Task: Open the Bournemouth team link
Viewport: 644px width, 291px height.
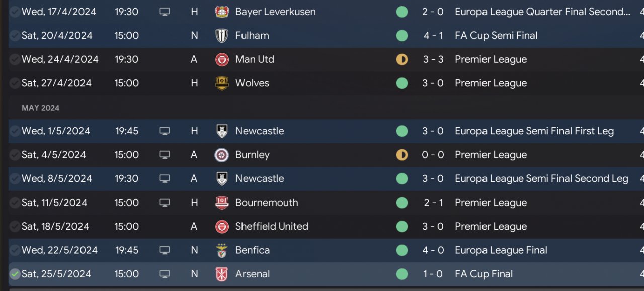Action: point(267,203)
